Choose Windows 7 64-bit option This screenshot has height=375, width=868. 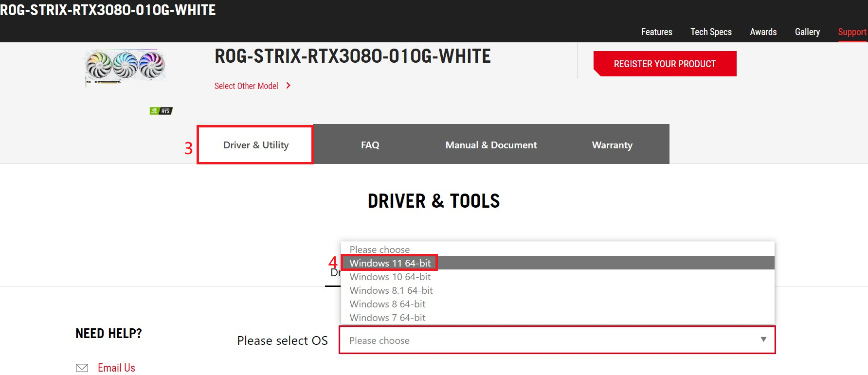tap(387, 318)
